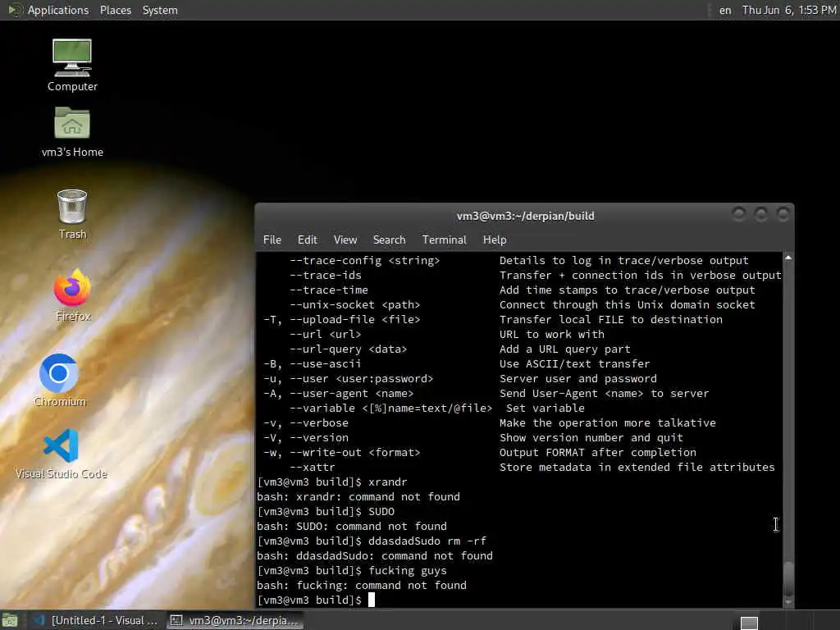840x630 pixels.
Task: Click 'URL to work with' description
Action: coord(552,335)
